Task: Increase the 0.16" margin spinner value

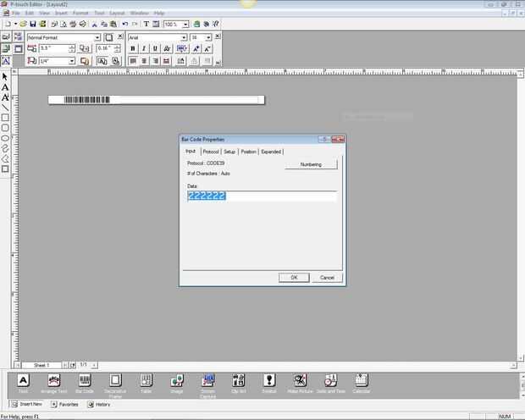Action: point(117,47)
